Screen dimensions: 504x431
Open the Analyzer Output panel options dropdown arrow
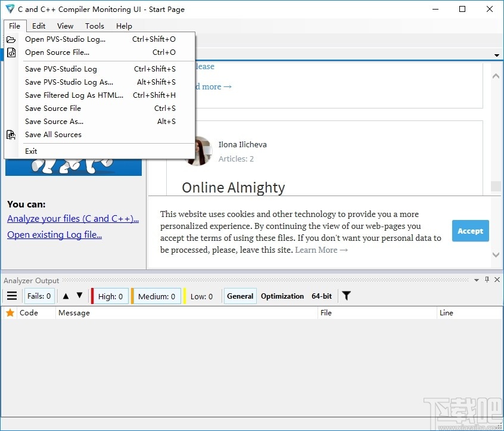click(x=477, y=280)
